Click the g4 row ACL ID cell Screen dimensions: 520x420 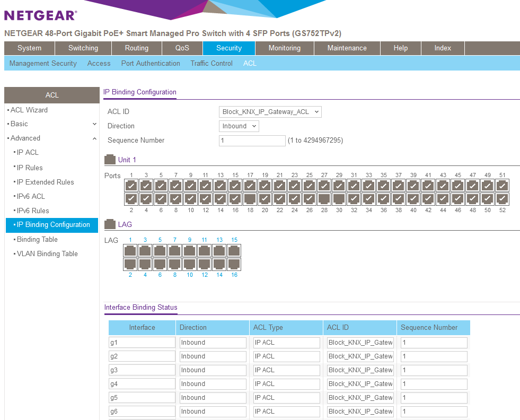360,384
